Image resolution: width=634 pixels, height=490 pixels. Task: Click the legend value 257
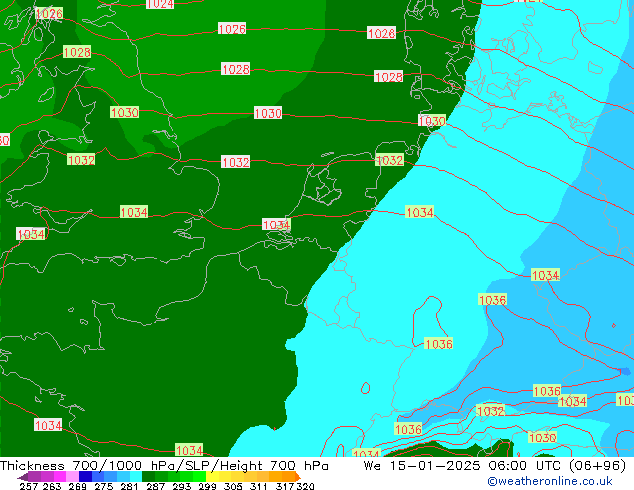coord(28,486)
